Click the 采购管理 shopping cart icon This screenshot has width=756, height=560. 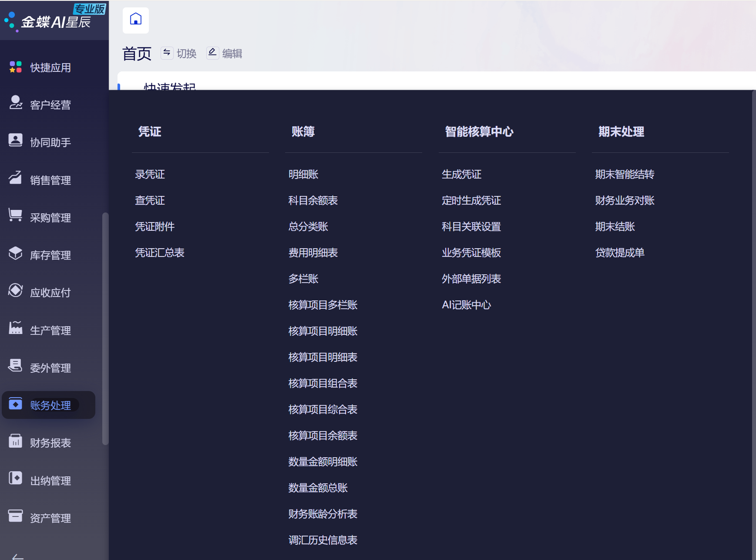[x=16, y=215]
